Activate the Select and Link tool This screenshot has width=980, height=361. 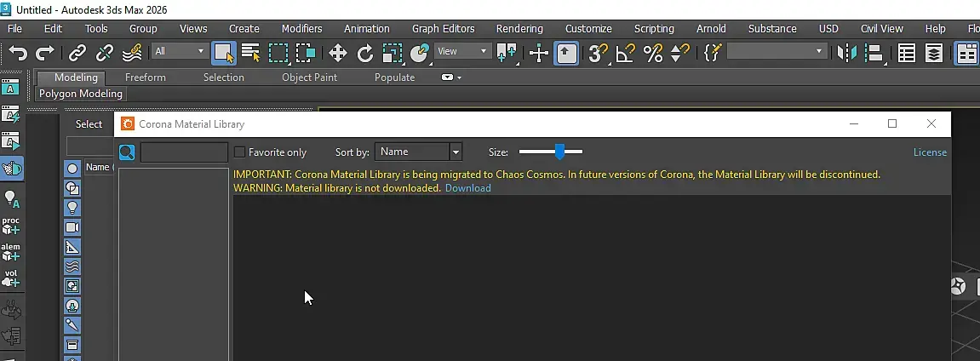77,53
